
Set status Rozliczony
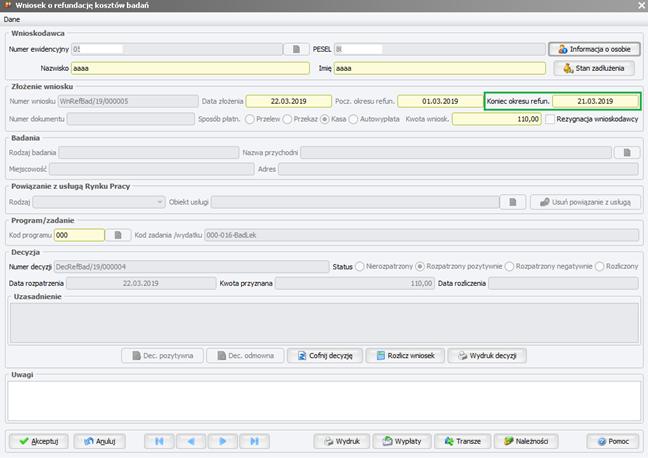point(600,267)
